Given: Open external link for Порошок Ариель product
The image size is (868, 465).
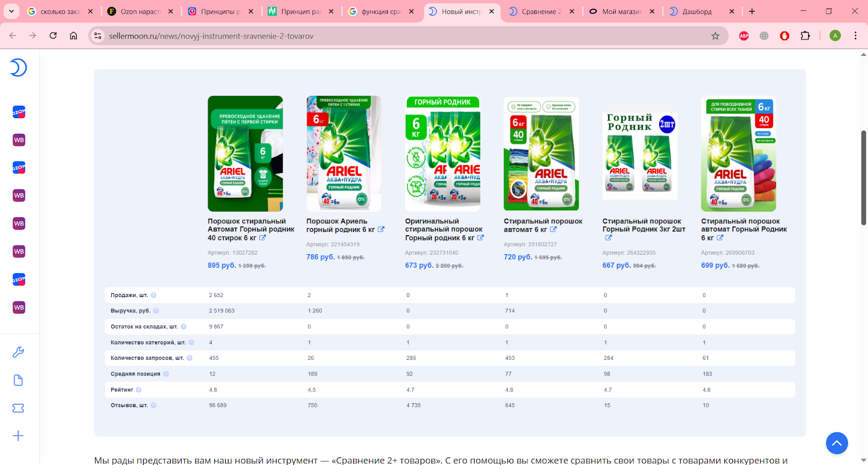Looking at the screenshot, I should pos(381,229).
